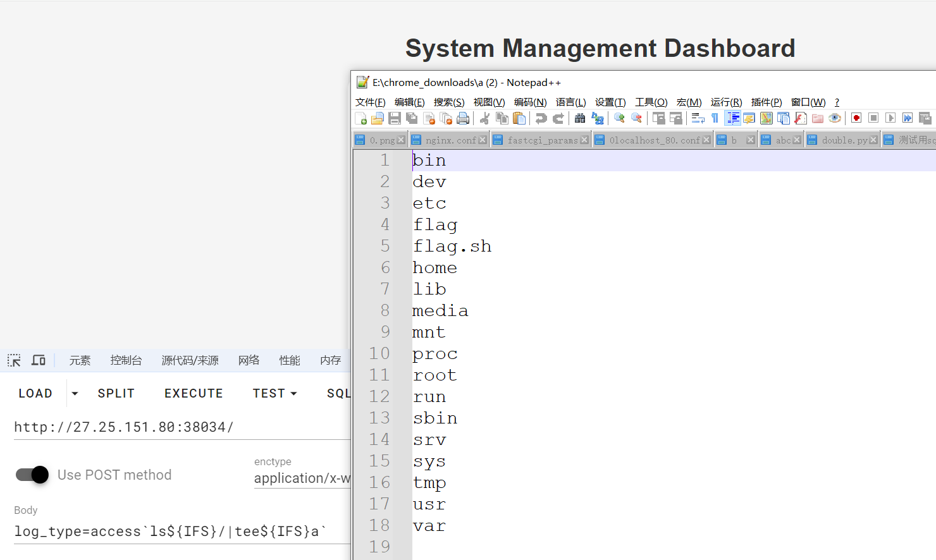Click the DevTools inspect element icon
The width and height of the screenshot is (936, 560).
pos(14,360)
